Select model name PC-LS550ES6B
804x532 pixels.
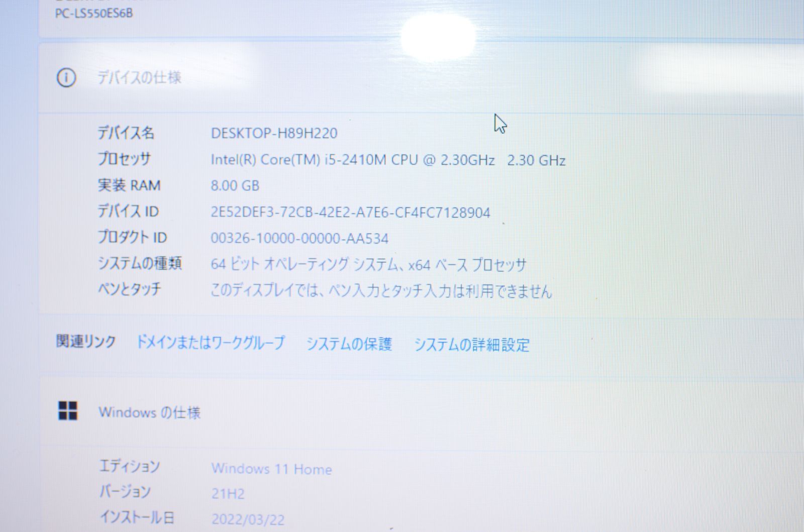(94, 13)
